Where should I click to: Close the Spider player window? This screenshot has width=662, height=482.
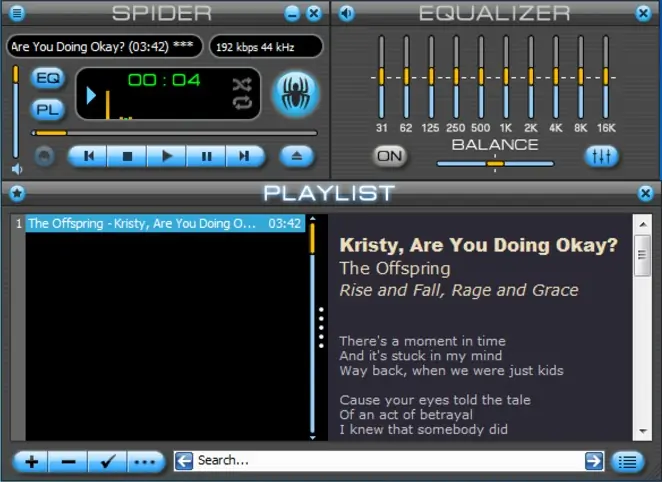click(x=314, y=14)
